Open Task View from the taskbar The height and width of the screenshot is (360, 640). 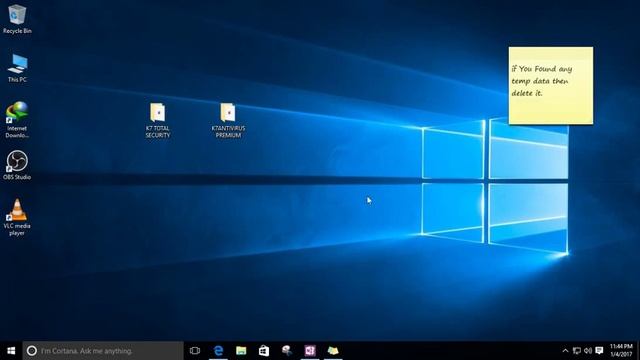coord(195,351)
